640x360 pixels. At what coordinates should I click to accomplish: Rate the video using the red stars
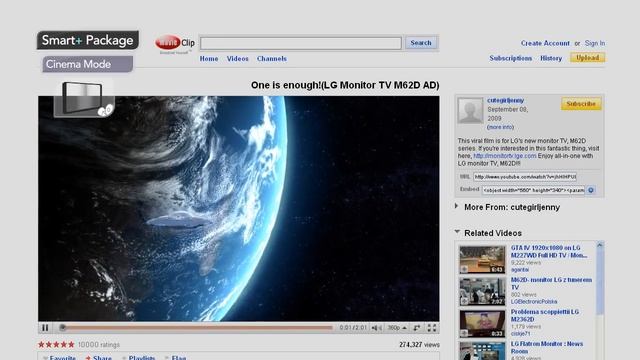pos(56,344)
